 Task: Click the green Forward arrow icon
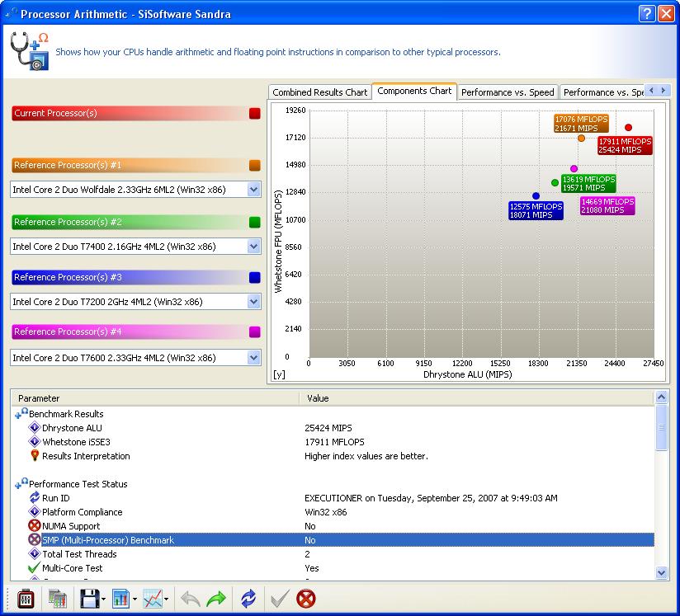point(216,599)
